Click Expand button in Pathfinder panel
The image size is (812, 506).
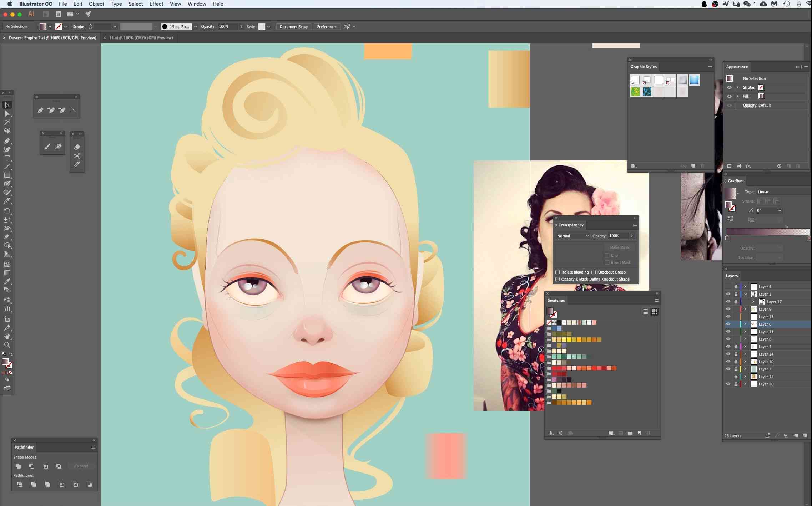81,466
